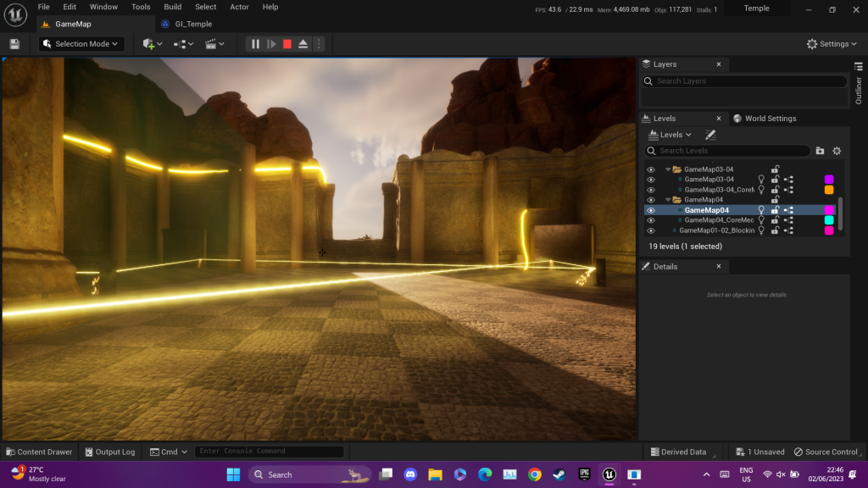Viewport: 868px width, 488px height.
Task: Open the Selection Mode dropdown
Action: click(x=82, y=44)
